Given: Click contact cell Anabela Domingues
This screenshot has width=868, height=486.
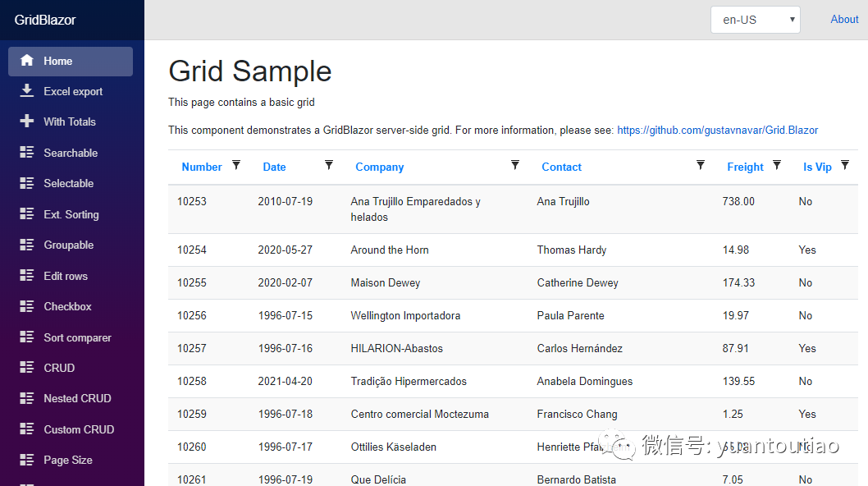Looking at the screenshot, I should click(x=585, y=381).
